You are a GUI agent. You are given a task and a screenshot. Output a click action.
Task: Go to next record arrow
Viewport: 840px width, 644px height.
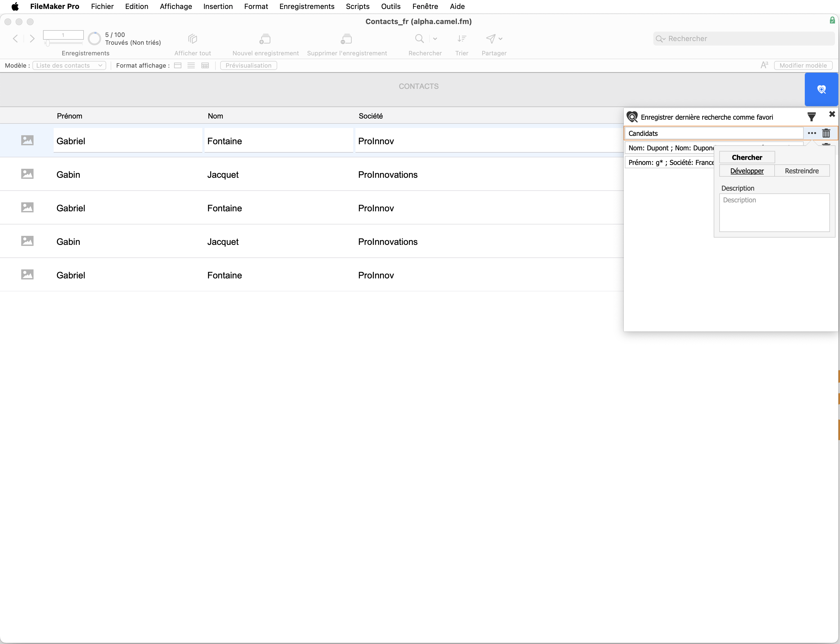32,38
